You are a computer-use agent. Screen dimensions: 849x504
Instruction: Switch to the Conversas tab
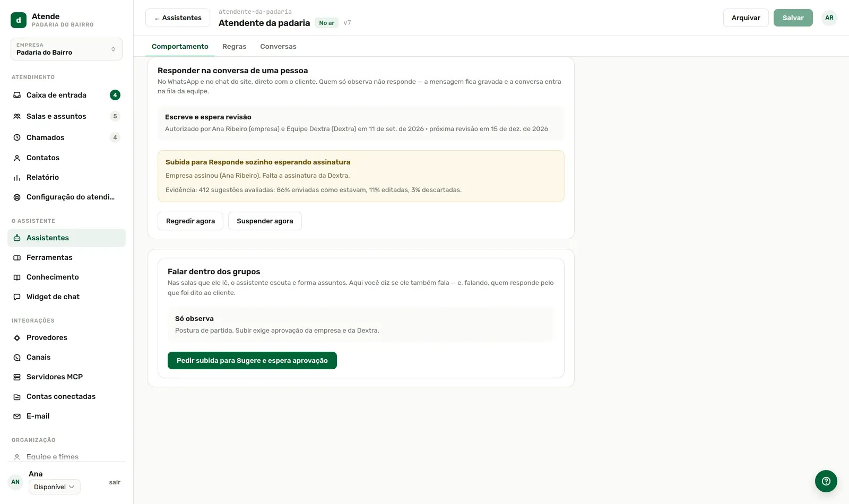[278, 46]
